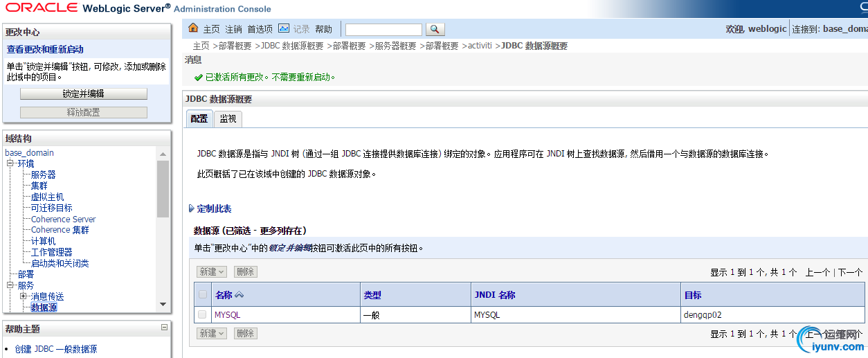This screenshot has height=358, width=868.
Task: Open the MYSQL data source link
Action: click(x=227, y=314)
